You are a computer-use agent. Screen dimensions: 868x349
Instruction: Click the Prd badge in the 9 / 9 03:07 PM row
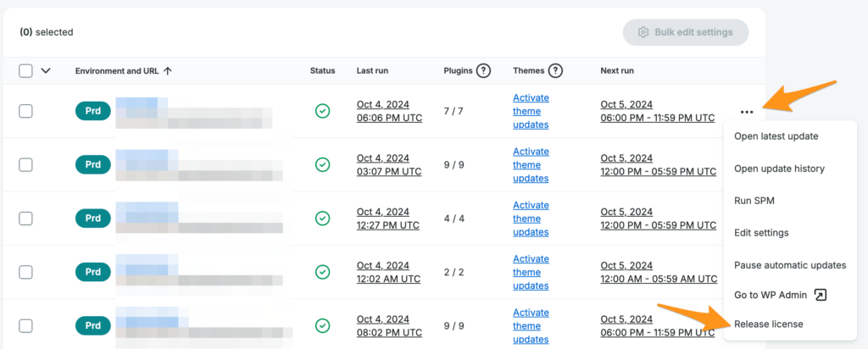(x=93, y=165)
